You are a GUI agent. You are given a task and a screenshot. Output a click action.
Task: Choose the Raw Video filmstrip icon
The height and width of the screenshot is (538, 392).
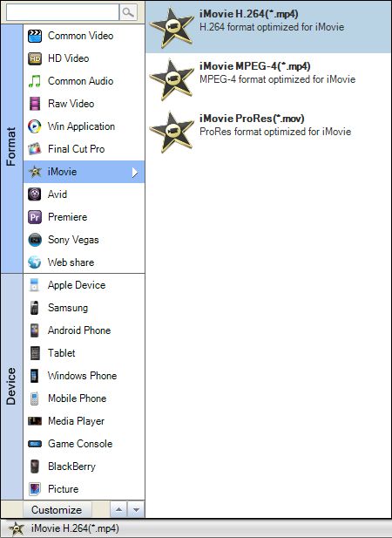coord(35,104)
